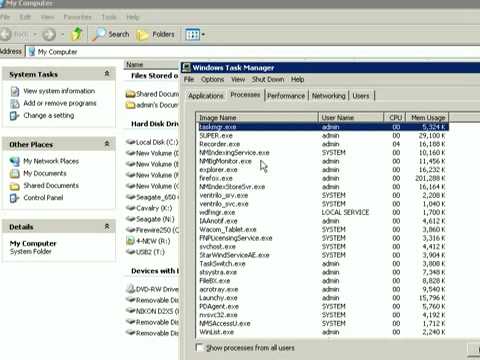Select Seagate_650 drive icon
The image size is (480, 360).
click(x=130, y=197)
